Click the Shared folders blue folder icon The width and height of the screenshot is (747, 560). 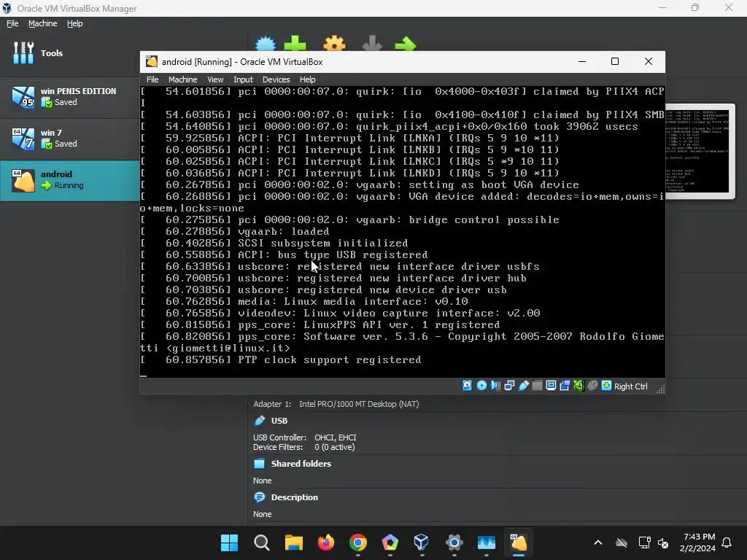[x=259, y=463]
